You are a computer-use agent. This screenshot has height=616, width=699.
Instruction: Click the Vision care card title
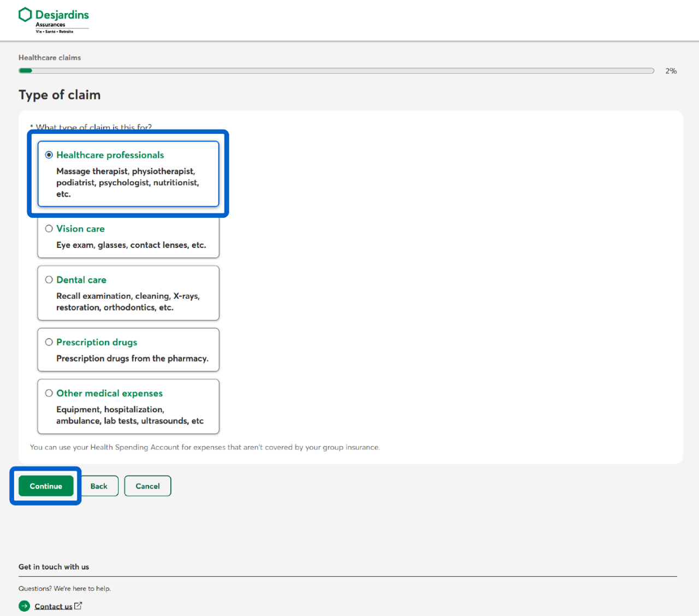(x=80, y=229)
